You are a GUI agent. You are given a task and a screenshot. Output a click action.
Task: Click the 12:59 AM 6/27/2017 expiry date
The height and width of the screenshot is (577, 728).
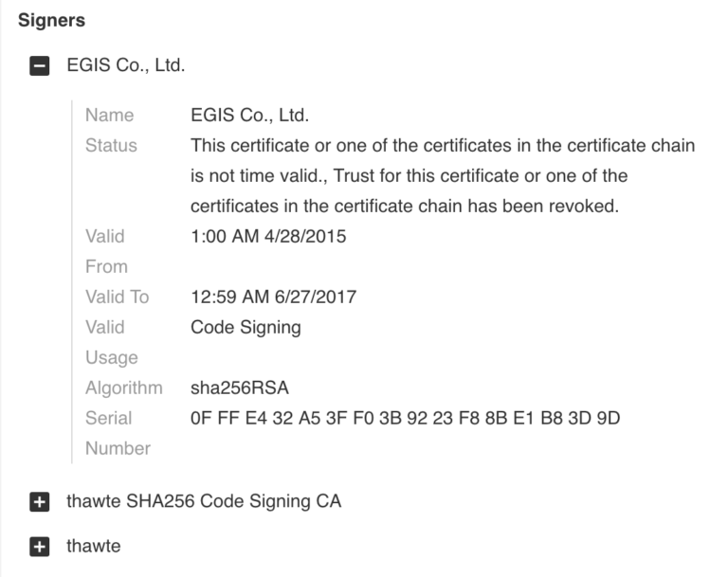click(x=273, y=297)
